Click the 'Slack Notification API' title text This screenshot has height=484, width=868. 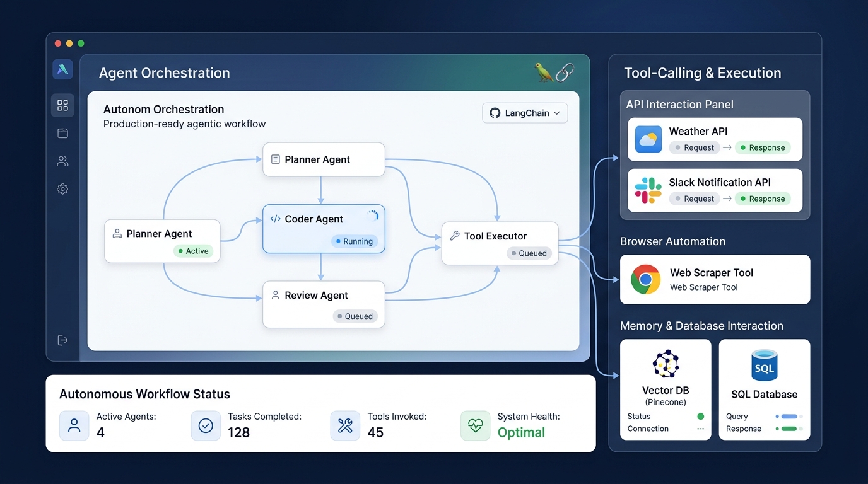pyautogui.click(x=720, y=182)
